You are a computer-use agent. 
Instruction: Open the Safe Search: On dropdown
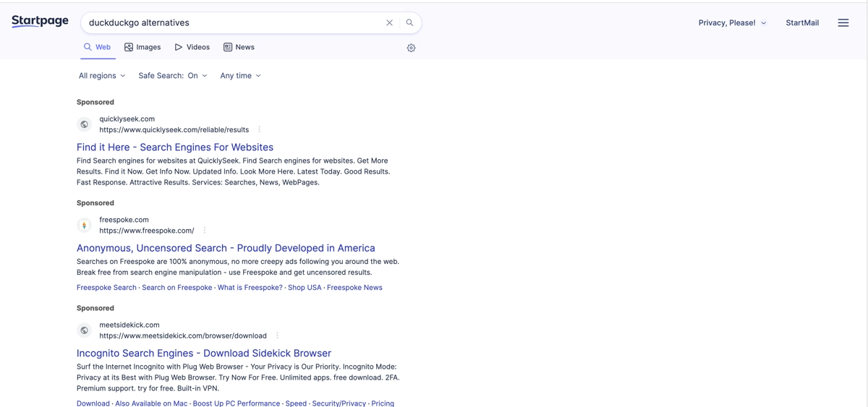[173, 75]
